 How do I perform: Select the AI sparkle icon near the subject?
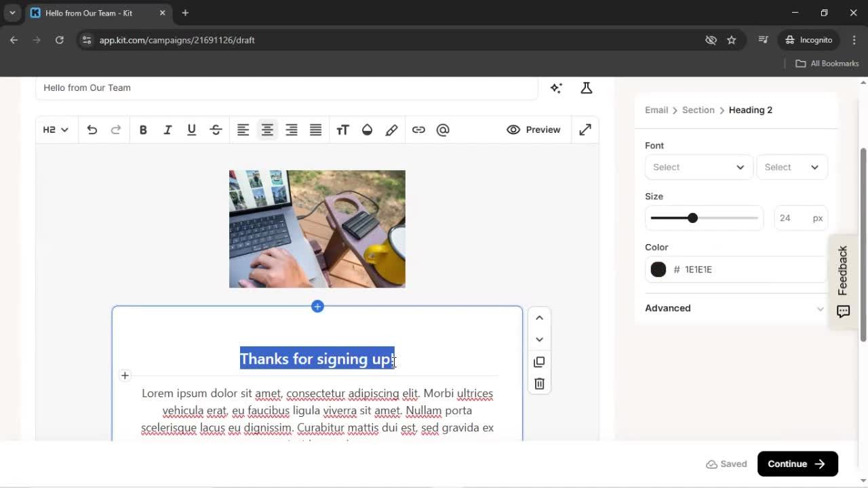(556, 87)
